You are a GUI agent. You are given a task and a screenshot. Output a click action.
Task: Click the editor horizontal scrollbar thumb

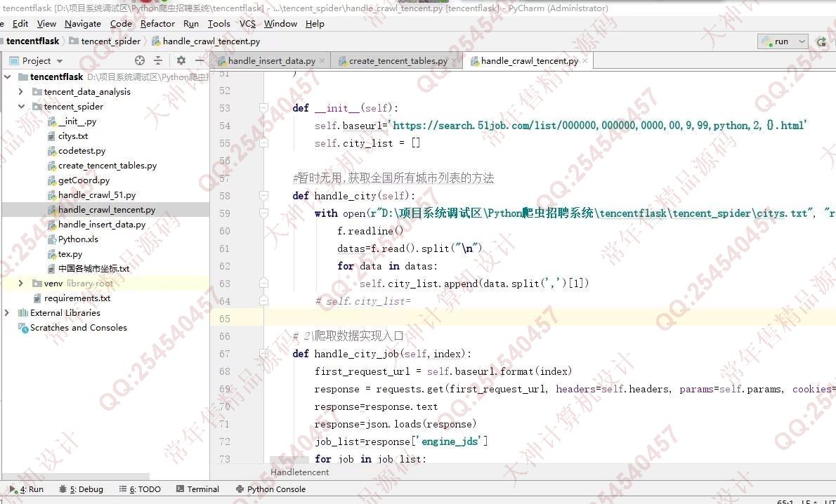[289, 459]
